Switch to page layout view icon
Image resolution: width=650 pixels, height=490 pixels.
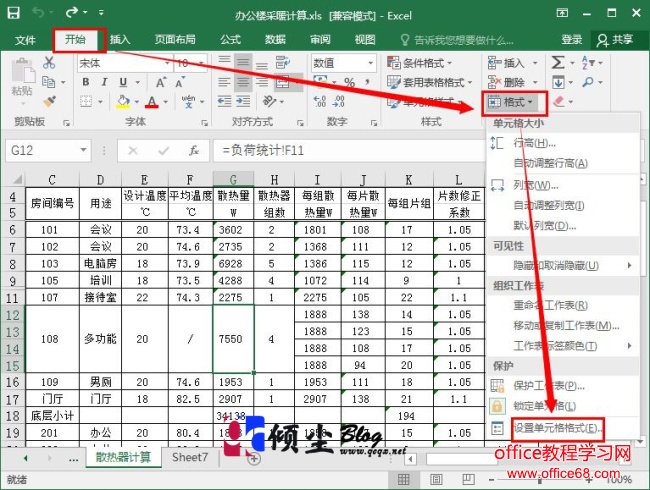[436, 480]
